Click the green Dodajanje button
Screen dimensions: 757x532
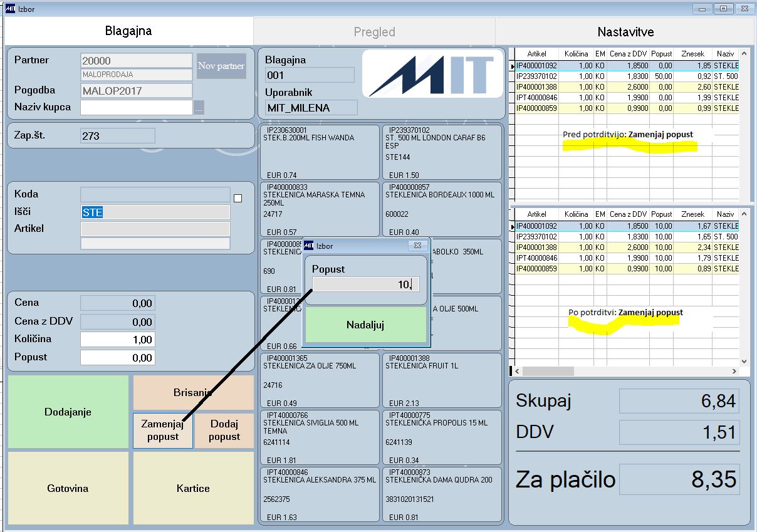(x=68, y=412)
